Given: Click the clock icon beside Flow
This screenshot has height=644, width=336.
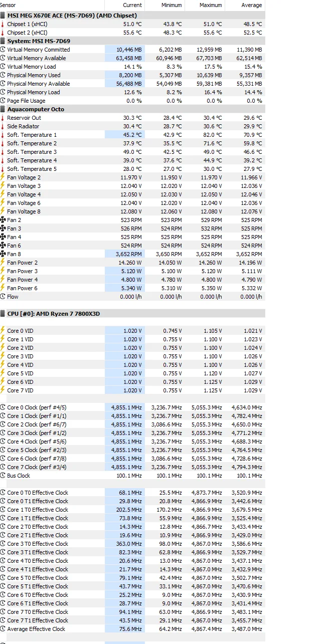Looking at the screenshot, I should pyautogui.click(x=3, y=297).
